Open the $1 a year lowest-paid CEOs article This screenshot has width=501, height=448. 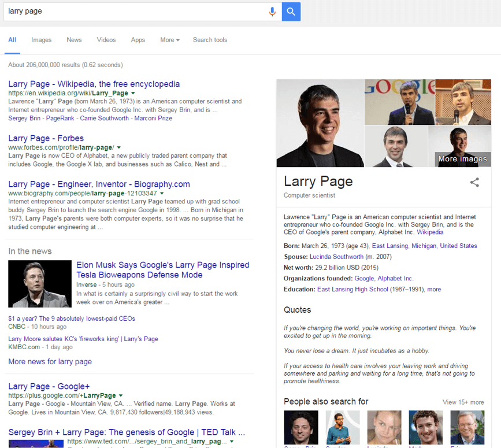pos(72,319)
